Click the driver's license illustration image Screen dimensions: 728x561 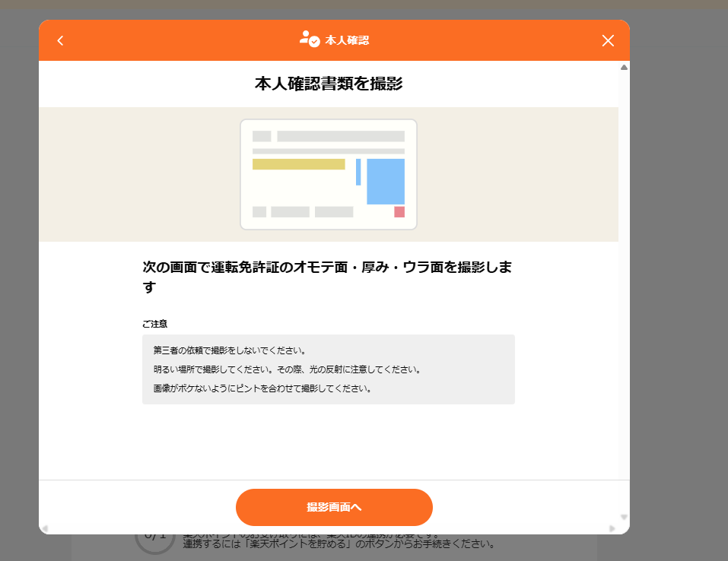(x=329, y=175)
